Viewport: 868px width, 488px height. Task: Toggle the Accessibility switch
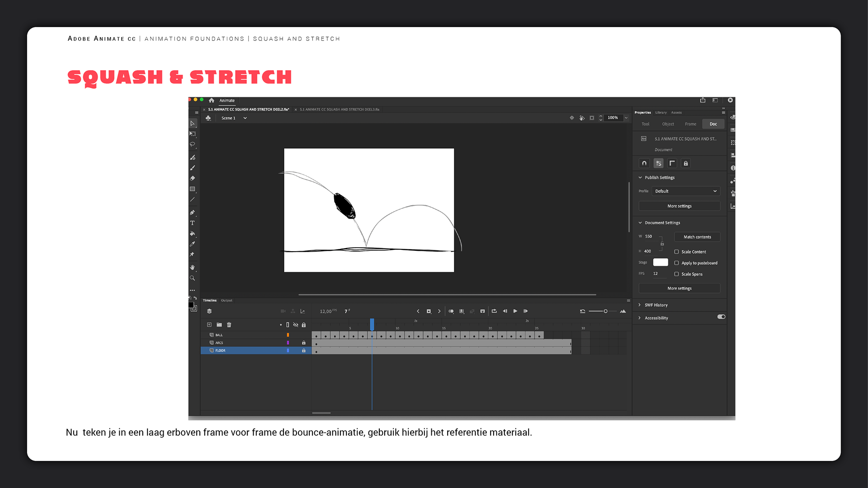tap(721, 317)
